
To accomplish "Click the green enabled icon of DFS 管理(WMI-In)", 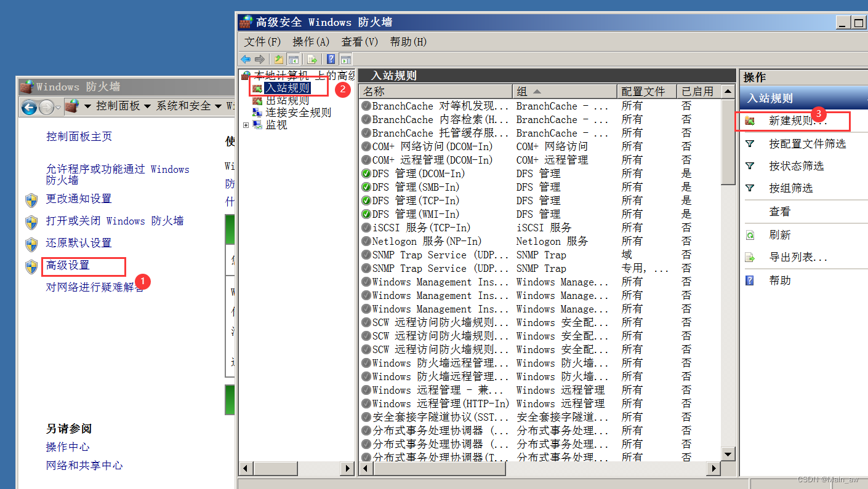I will point(366,214).
